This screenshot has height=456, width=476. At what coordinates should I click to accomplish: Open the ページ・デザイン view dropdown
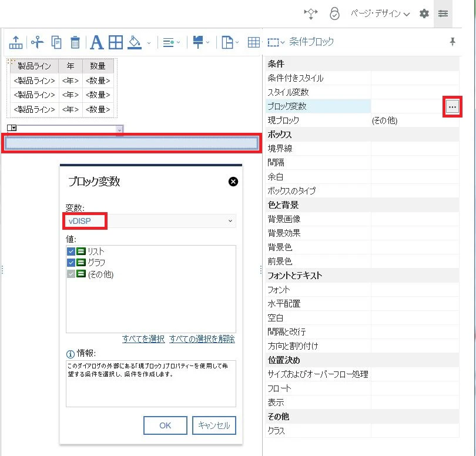click(x=380, y=14)
